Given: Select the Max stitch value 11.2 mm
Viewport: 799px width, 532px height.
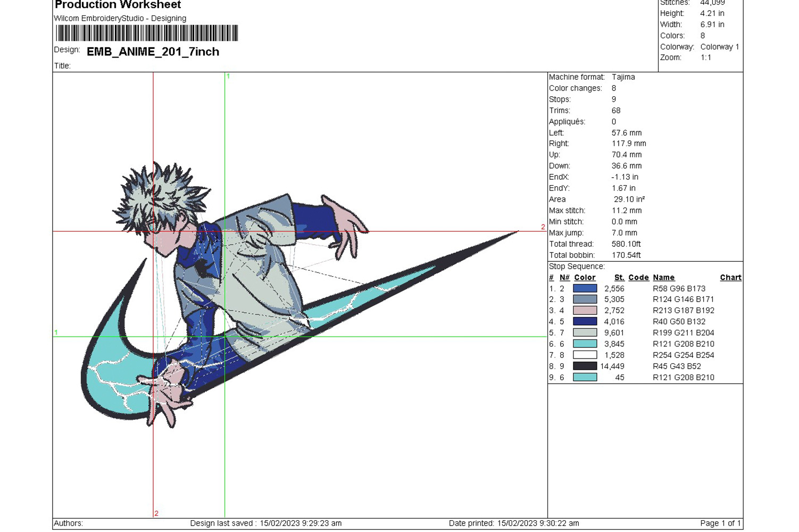Looking at the screenshot, I should tap(627, 211).
